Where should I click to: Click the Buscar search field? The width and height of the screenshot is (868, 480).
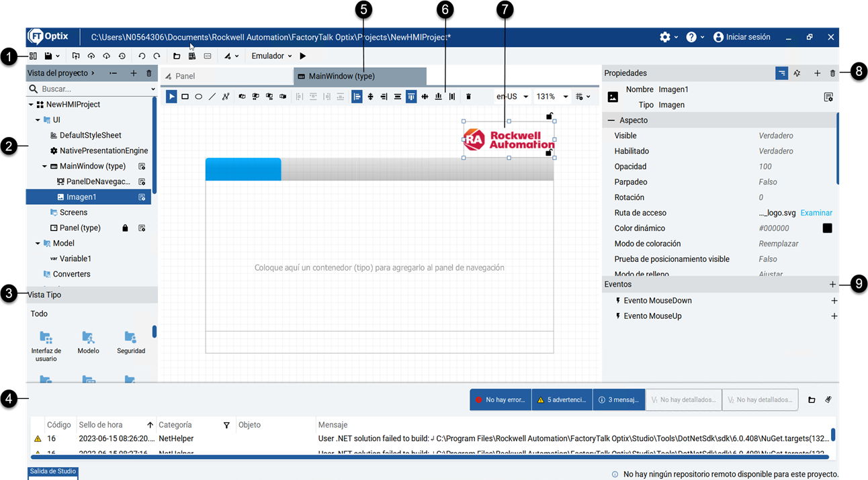[92, 89]
